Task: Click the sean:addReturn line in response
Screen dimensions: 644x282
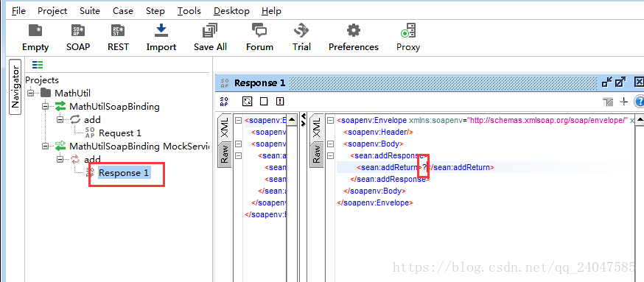Action: (425, 167)
